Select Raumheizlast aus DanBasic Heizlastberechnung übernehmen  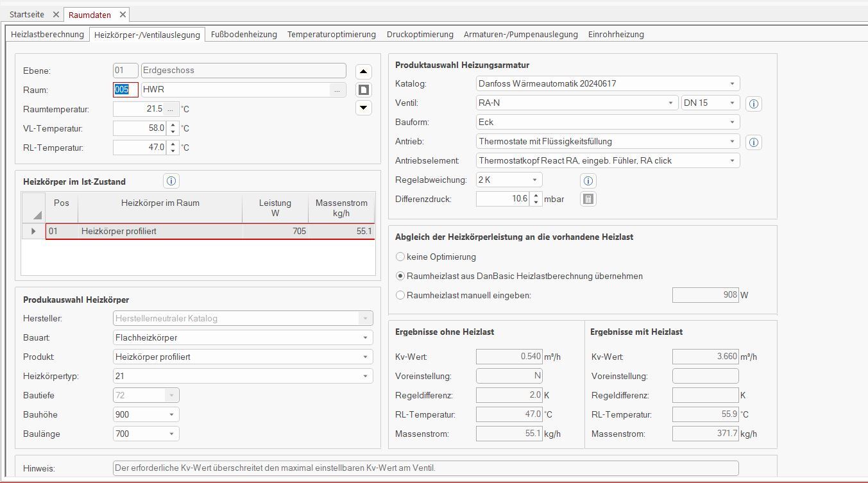pyautogui.click(x=401, y=276)
